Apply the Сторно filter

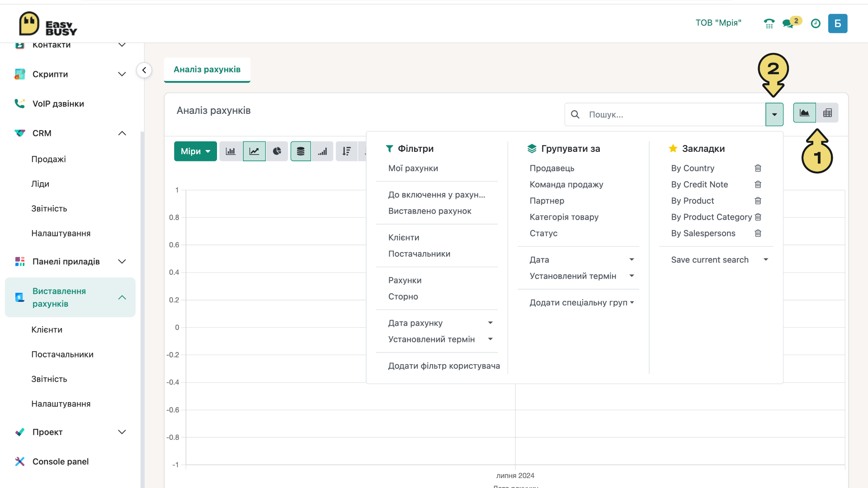403,296
